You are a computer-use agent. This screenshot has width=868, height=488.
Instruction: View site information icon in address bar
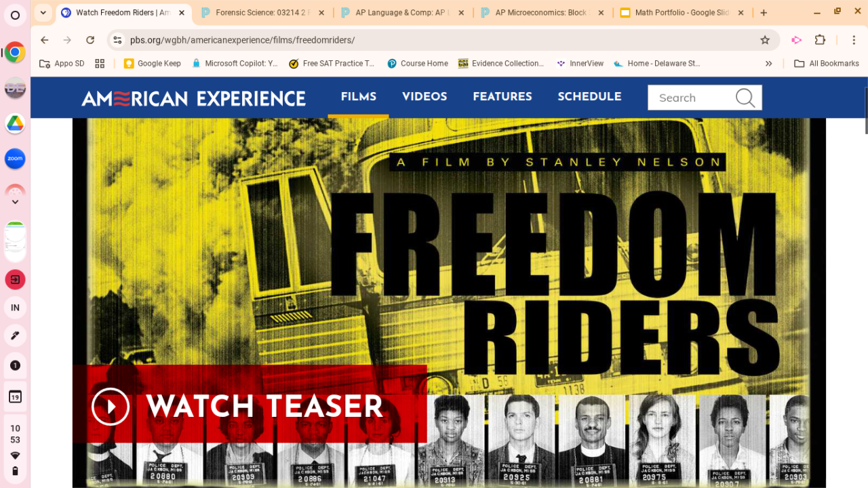[x=117, y=40]
